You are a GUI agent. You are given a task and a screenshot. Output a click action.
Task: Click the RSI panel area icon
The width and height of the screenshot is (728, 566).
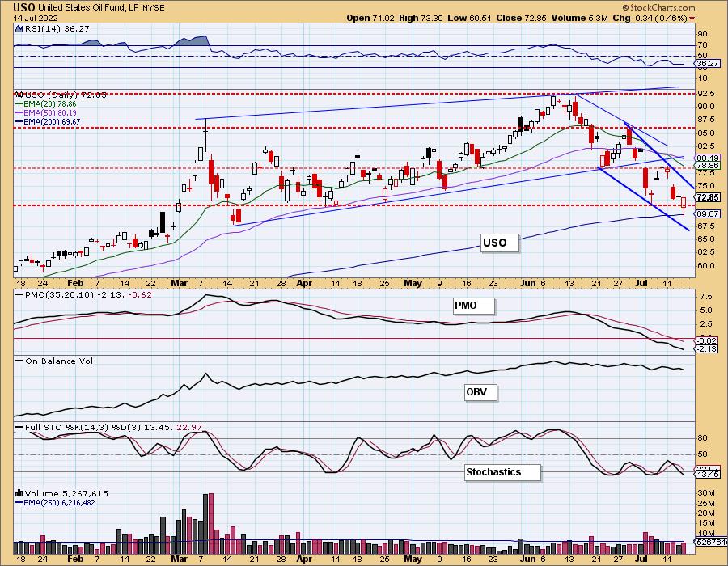tap(19, 28)
